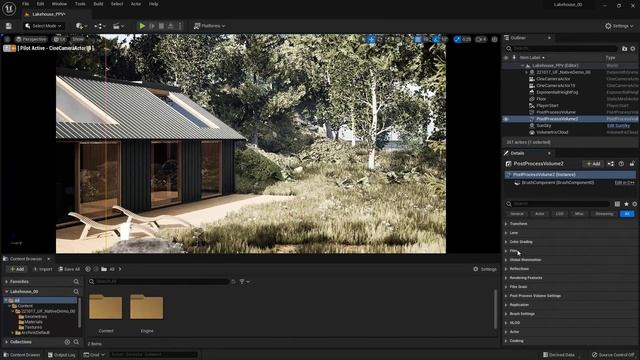
Task: Click the Unreal Engine logo icon
Action: click(9, 8)
